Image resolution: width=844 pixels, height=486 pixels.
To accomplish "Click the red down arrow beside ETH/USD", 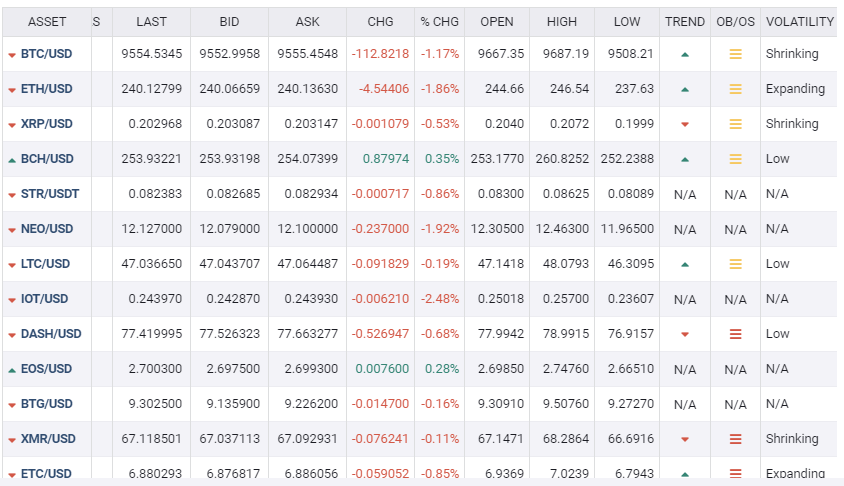I will (12, 90).
